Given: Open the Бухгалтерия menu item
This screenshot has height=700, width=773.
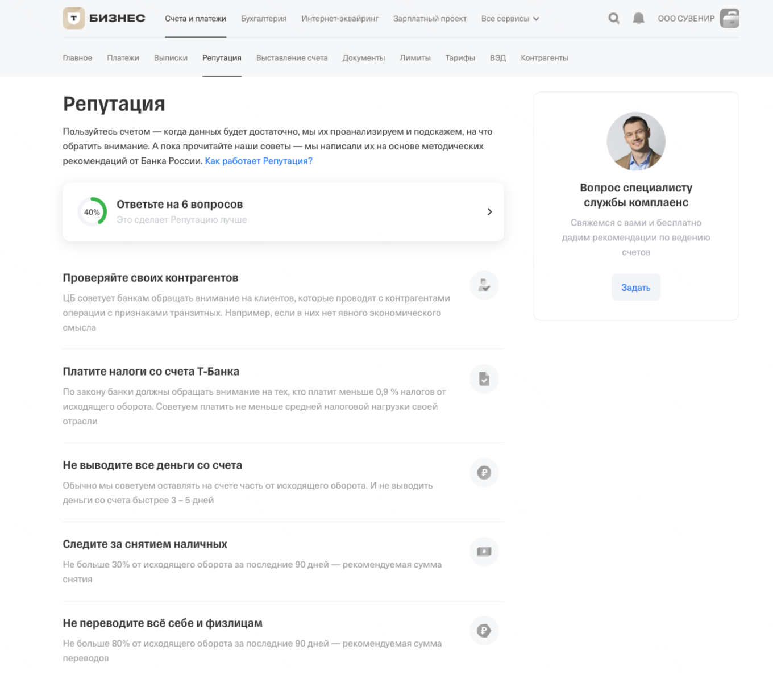Looking at the screenshot, I should [x=264, y=19].
